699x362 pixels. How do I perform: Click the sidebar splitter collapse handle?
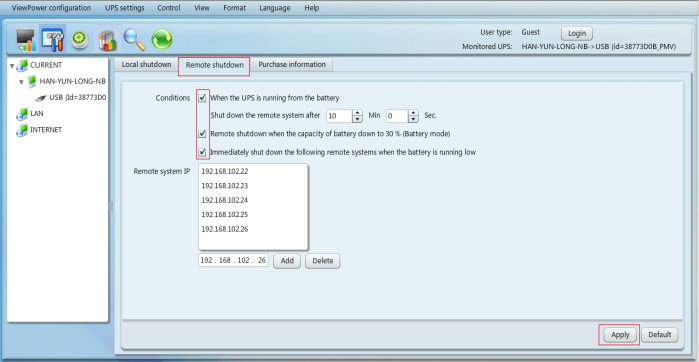click(x=111, y=206)
